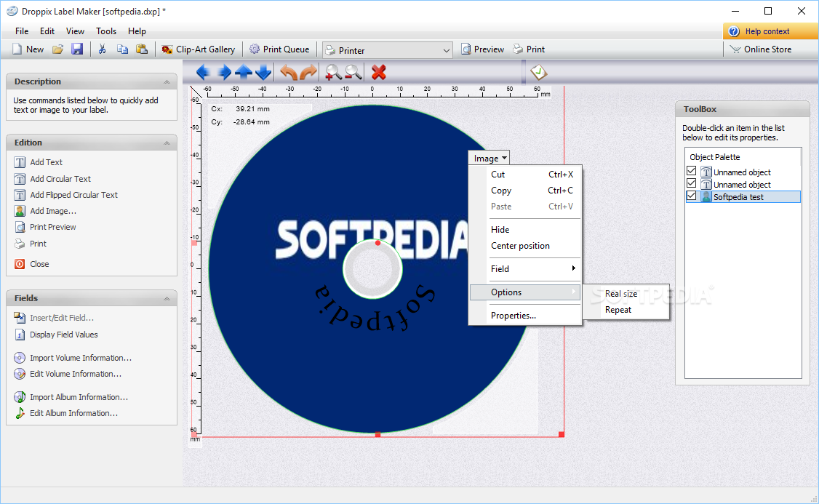Toggle second Unnamed object checkbox

[x=692, y=184]
